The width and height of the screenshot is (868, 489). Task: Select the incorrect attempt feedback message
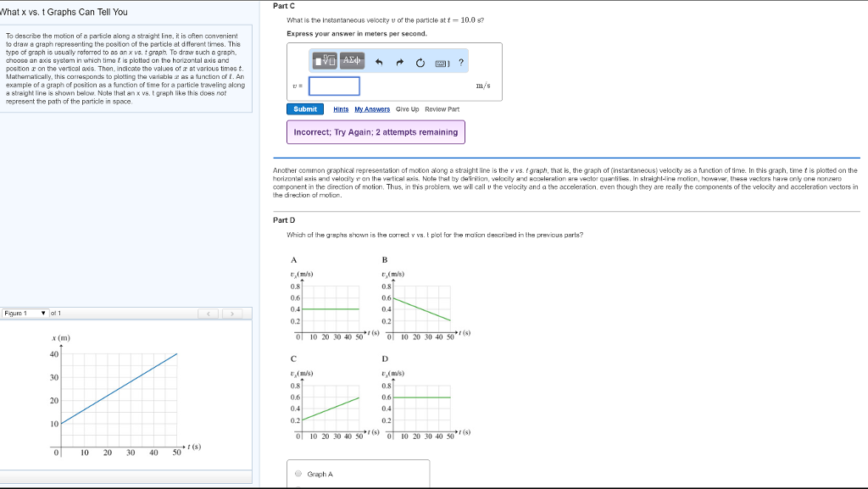376,131
